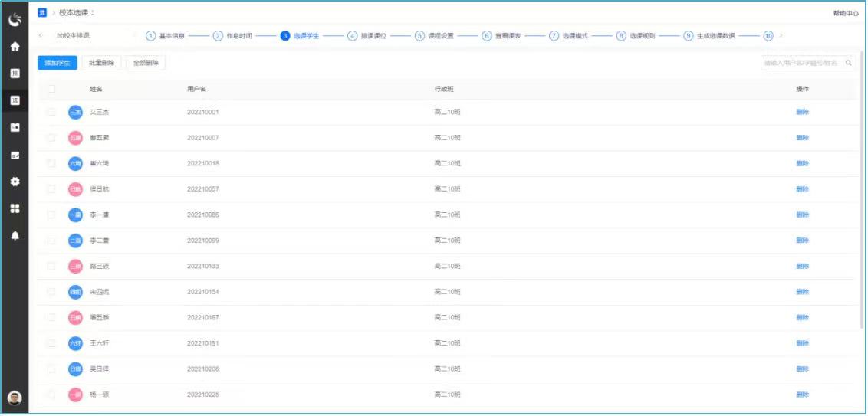This screenshot has height=416, width=868.
Task: Click the right chevron after step 10
Action: pyautogui.click(x=781, y=36)
